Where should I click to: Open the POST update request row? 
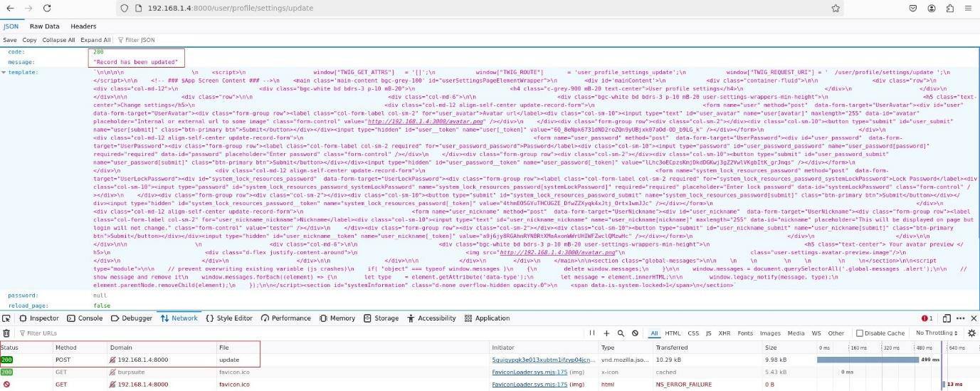490,360
